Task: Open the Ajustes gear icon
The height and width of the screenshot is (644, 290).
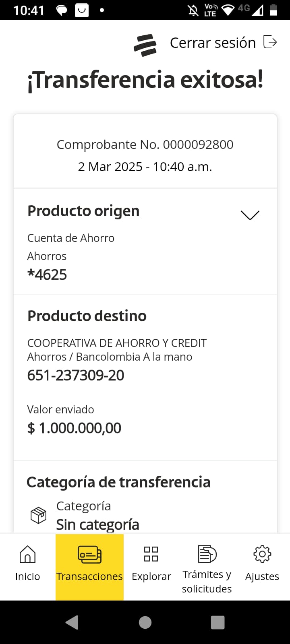Action: [x=262, y=554]
